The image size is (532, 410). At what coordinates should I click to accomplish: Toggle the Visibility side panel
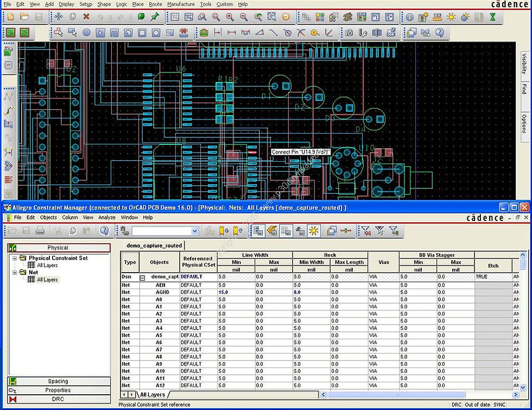pyautogui.click(x=524, y=63)
